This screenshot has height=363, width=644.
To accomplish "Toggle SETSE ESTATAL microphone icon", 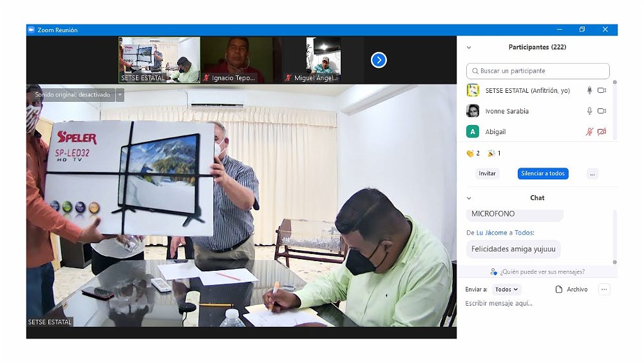I will pos(589,91).
